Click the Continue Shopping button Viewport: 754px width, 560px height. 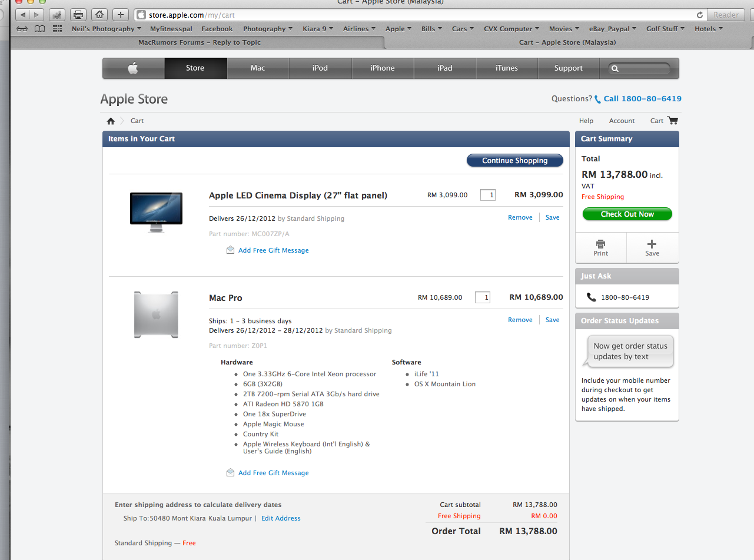coord(515,161)
